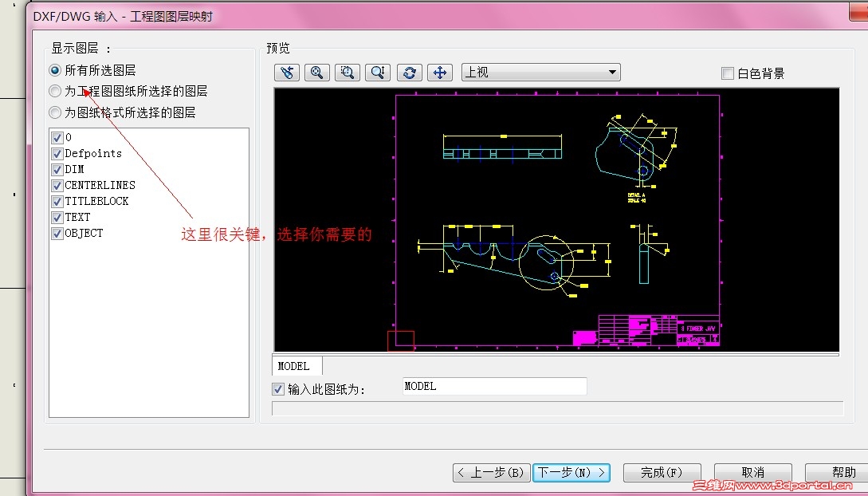Screen dimensions: 868x496
Task: Click the 上一步(B) back button
Action: coord(492,473)
